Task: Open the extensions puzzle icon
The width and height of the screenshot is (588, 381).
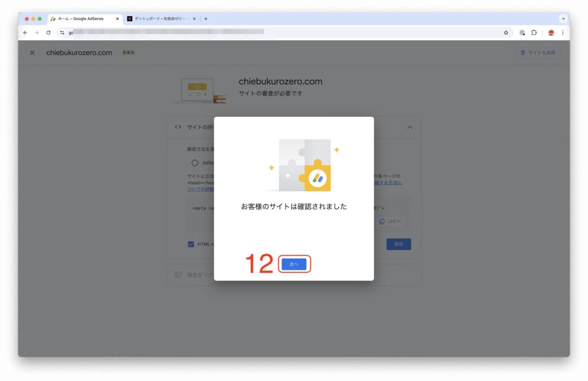Action: (534, 33)
